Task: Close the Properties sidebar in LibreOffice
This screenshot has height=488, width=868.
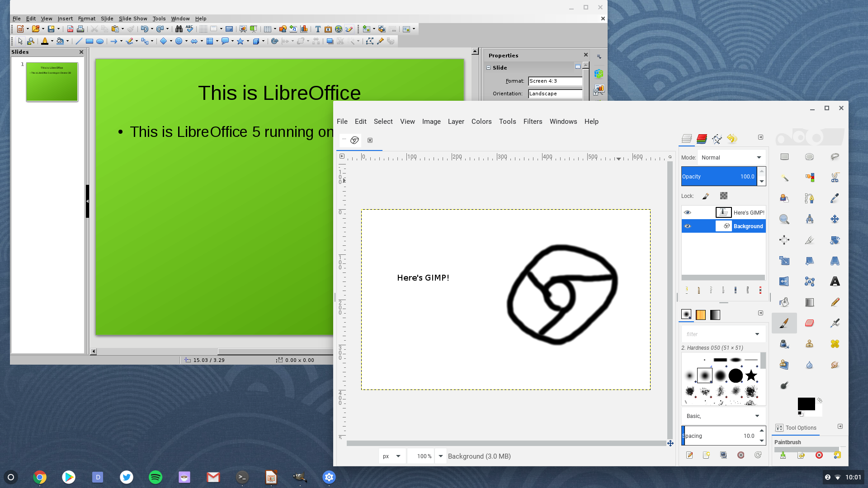Action: [x=586, y=55]
